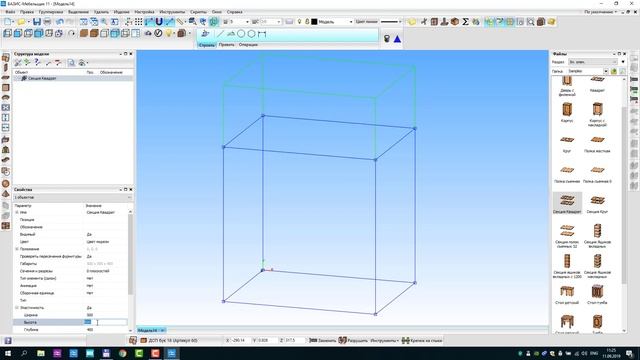Toggle the magnet snap icon
This screenshot has height=360, width=640.
click(159, 22)
